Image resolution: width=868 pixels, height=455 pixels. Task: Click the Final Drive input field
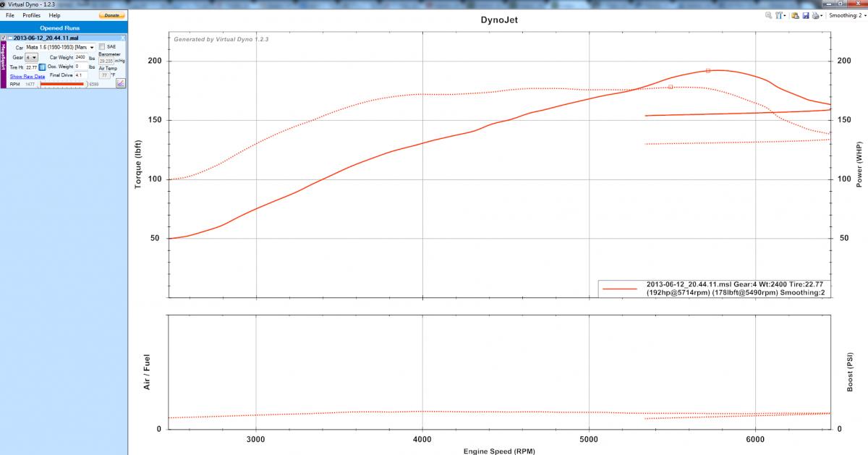tap(81, 75)
